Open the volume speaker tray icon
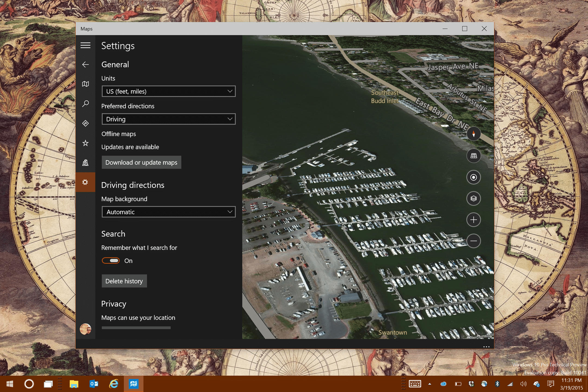Screen dimensions: 588x392 coord(523,384)
